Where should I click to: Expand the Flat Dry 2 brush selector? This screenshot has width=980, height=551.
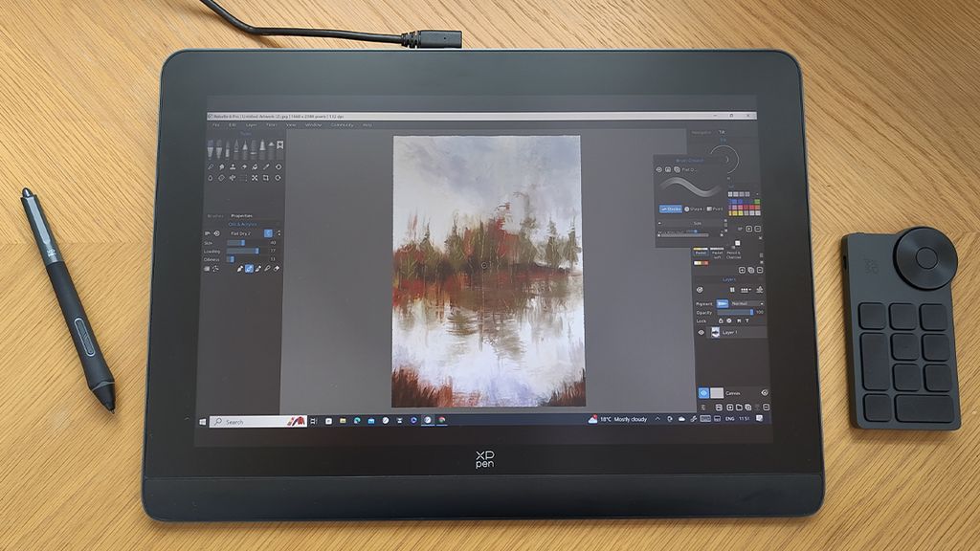pos(276,232)
